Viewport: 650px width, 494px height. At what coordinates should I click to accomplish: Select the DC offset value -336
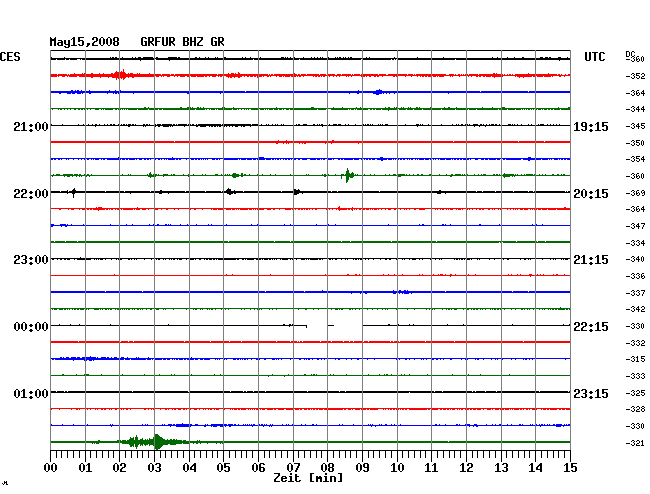coord(635,276)
